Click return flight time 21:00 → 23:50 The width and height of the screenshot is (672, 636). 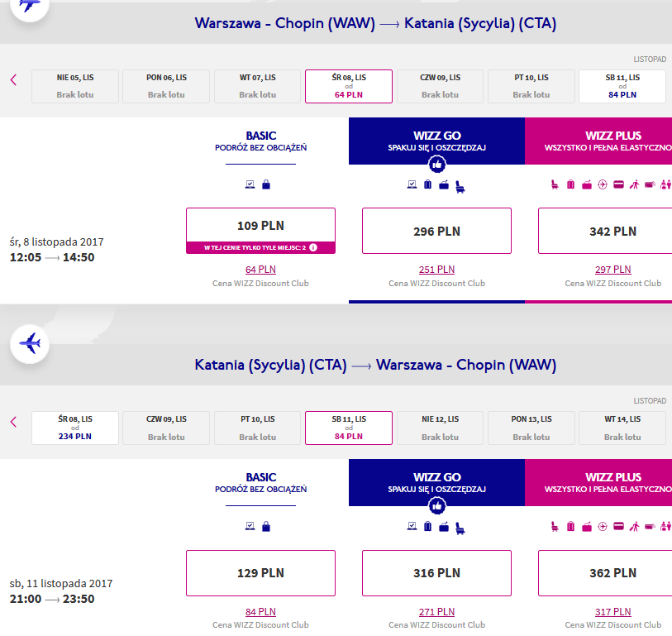52,599
